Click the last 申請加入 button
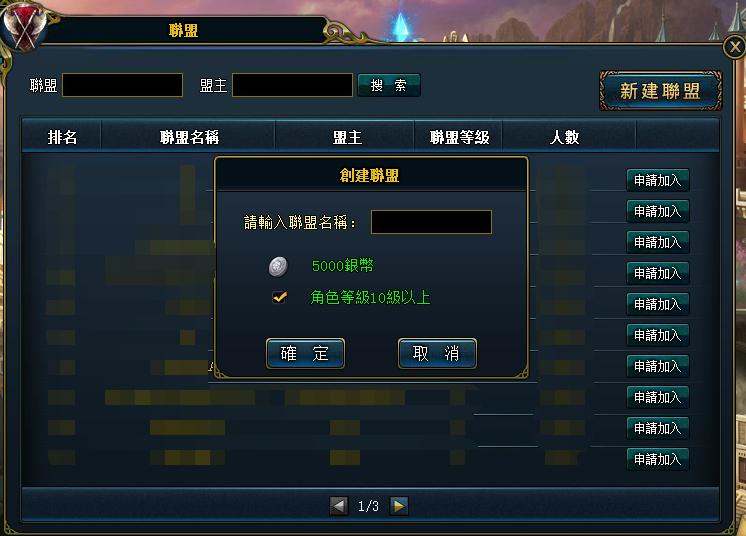 point(658,459)
